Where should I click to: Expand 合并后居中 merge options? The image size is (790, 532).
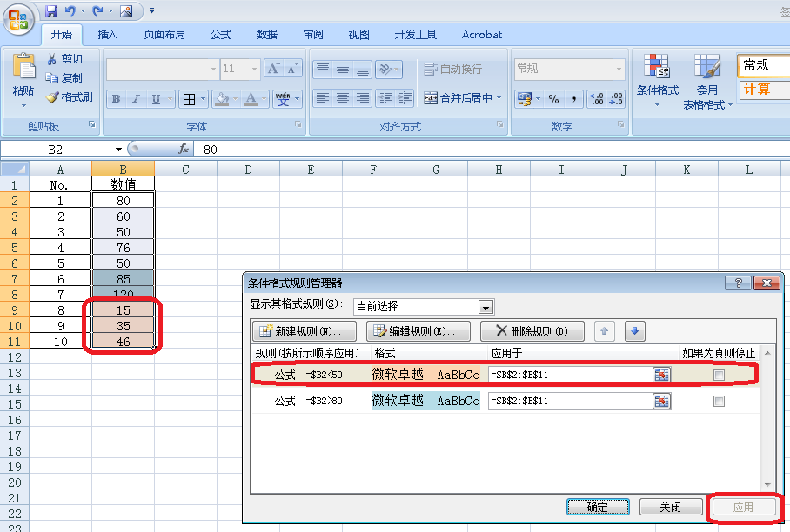[499, 98]
